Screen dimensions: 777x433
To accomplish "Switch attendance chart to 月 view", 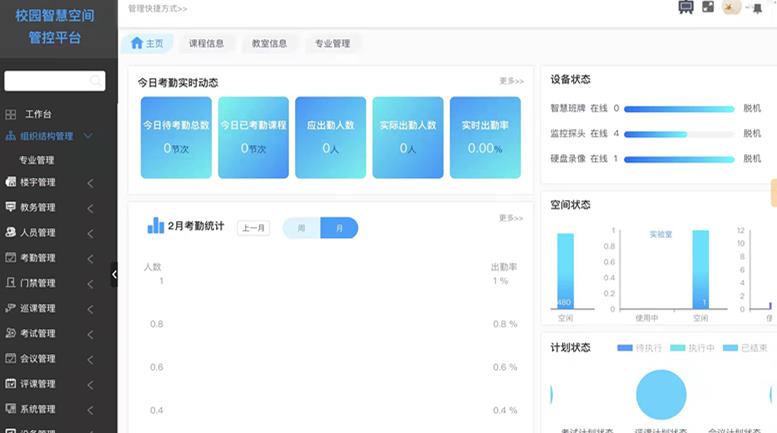I will pyautogui.click(x=339, y=228).
